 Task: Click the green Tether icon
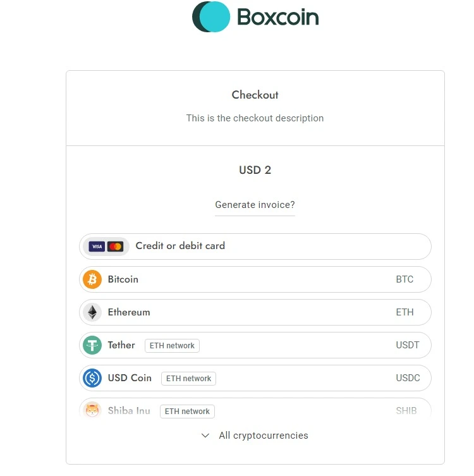coord(92,345)
